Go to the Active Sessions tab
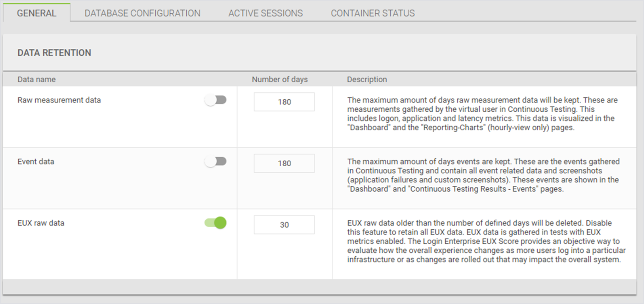The image size is (644, 304). tap(265, 13)
